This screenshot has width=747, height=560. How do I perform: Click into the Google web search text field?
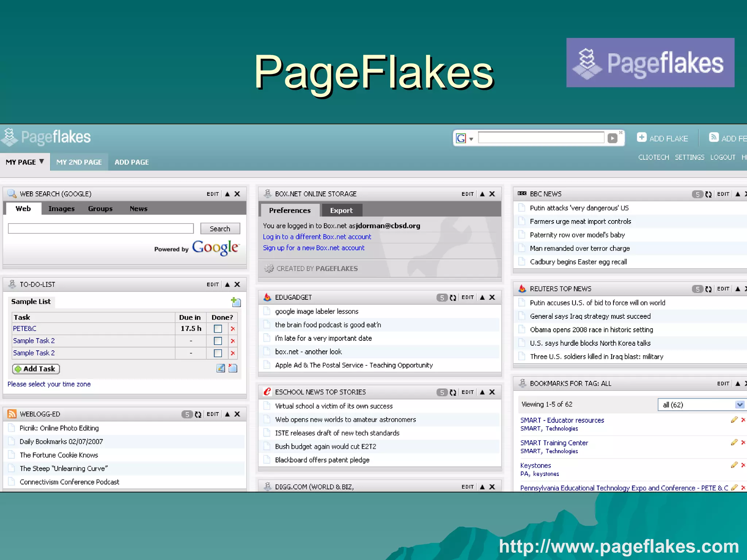coord(101,229)
